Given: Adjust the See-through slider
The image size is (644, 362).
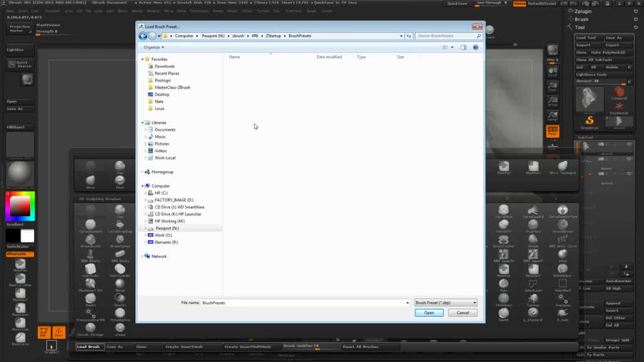Looking at the screenshot, I should [x=492, y=4].
